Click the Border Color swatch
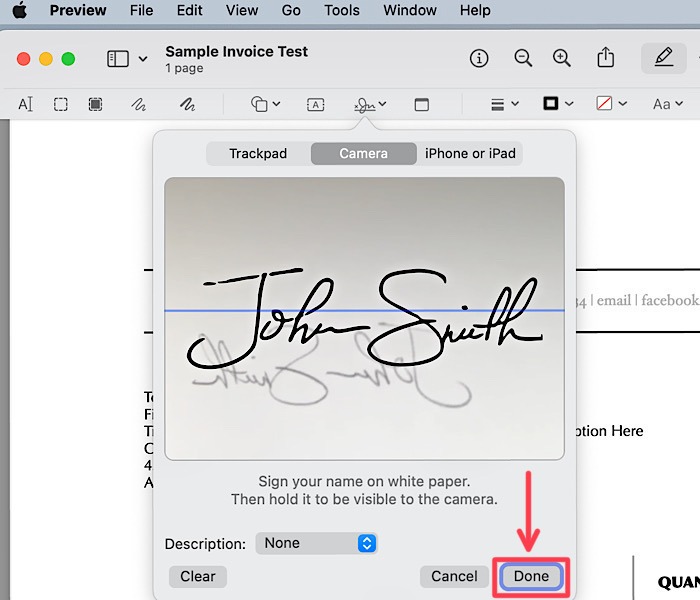Viewport: 700px width, 600px height. point(550,104)
